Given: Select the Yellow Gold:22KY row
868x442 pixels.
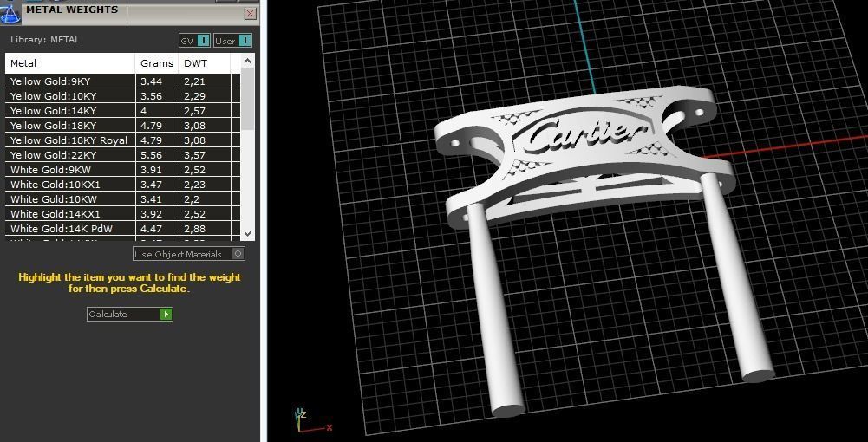Looking at the screenshot, I should 123,155.
